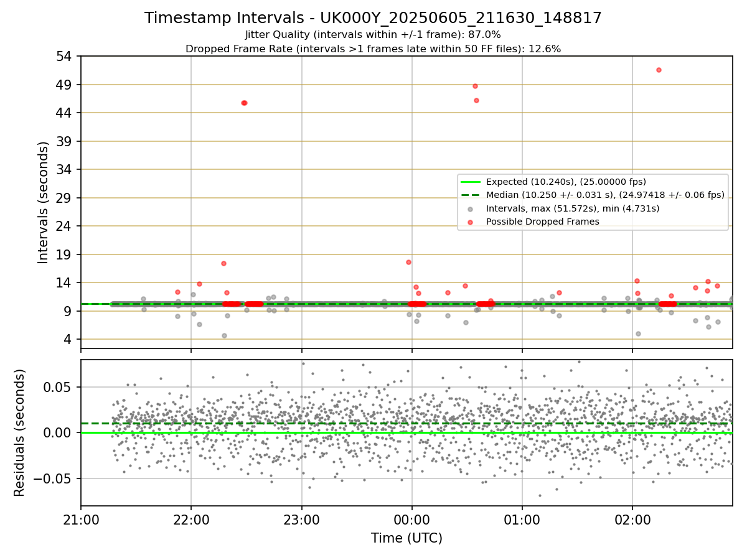Click the 'Possible Dropped Frames' legend entry

542,222
